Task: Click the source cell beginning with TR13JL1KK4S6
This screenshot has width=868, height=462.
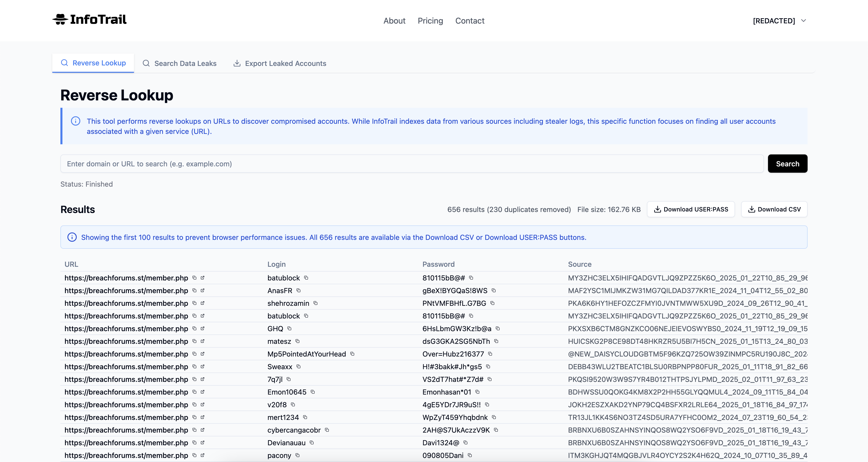Action: (x=687, y=417)
